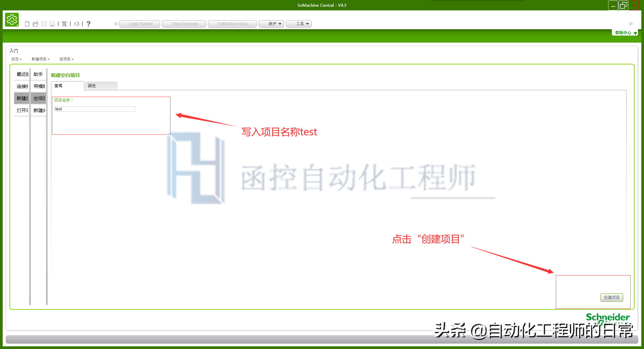
Task: Click the 创建项目 button
Action: tap(612, 297)
